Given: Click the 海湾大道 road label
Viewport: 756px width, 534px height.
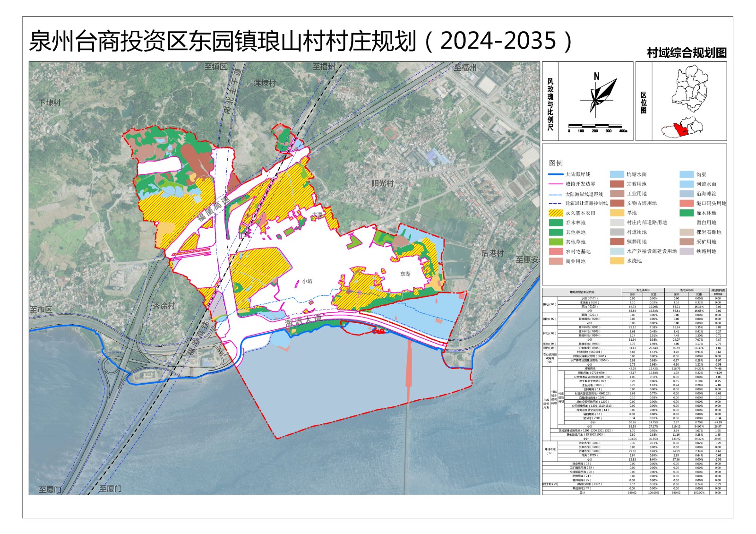Looking at the screenshot, I should [x=303, y=322].
